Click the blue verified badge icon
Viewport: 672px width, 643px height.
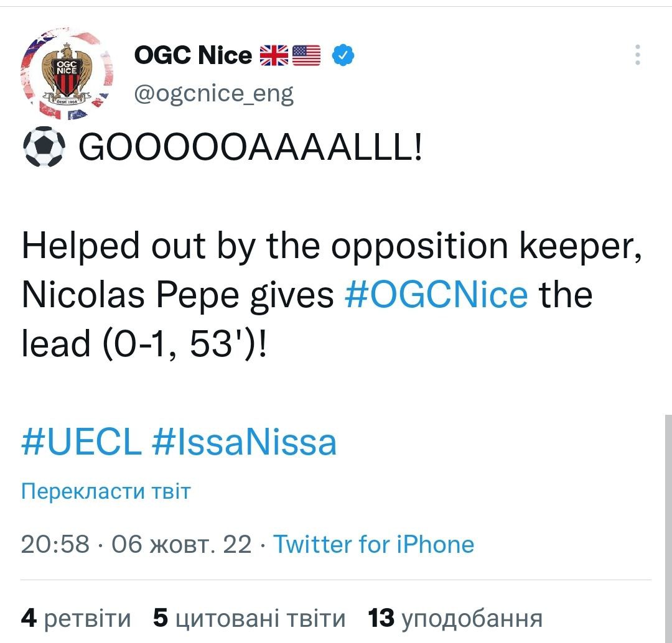coord(343,56)
